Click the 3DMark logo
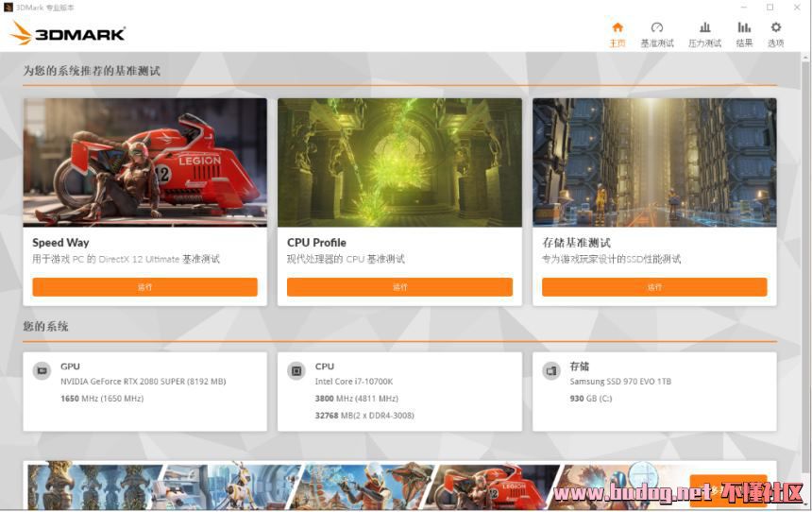The height and width of the screenshot is (512, 812). click(x=67, y=33)
